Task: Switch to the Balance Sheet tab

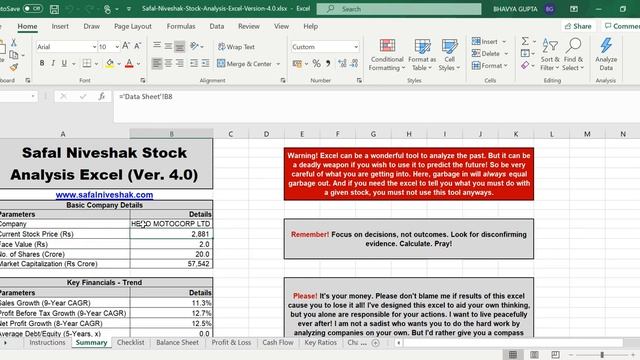Action: (x=177, y=342)
